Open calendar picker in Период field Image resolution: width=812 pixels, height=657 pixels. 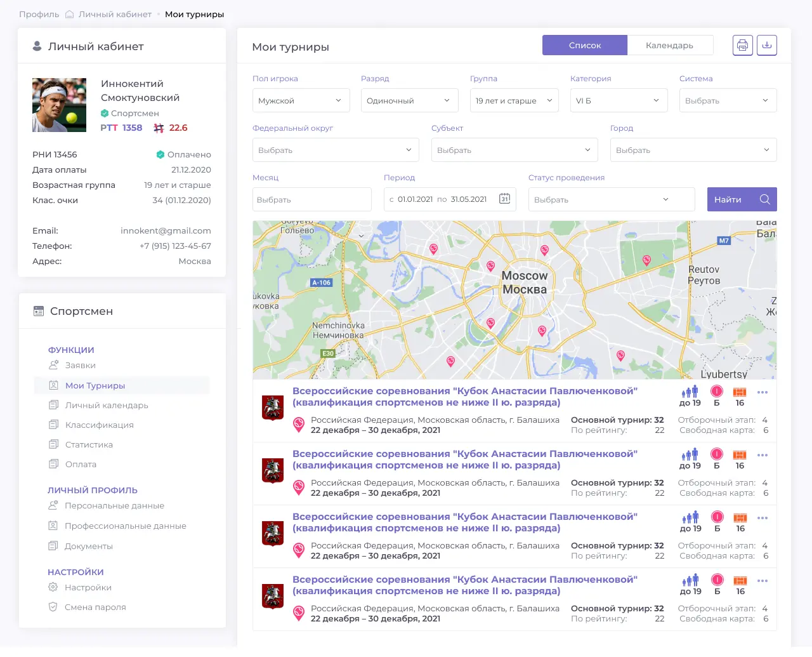504,199
